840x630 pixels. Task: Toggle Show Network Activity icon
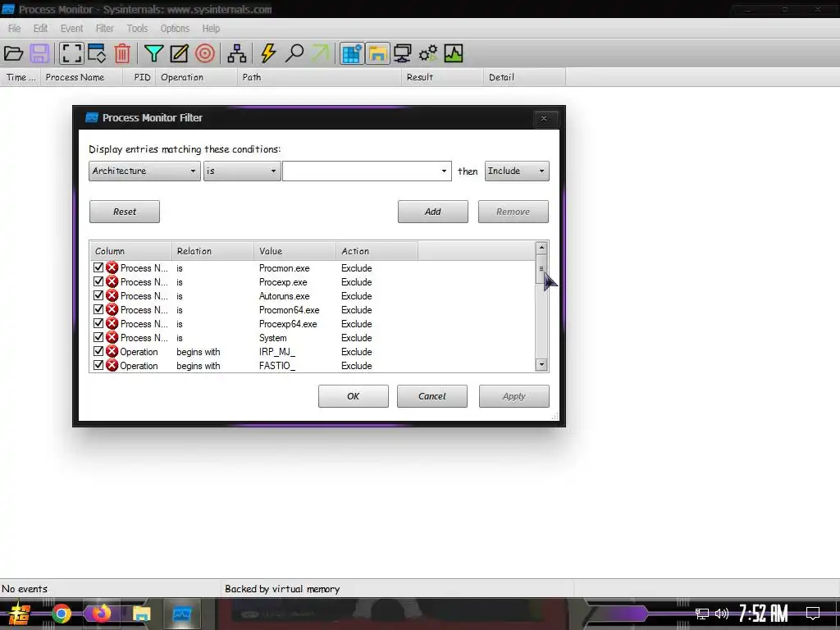(x=402, y=53)
